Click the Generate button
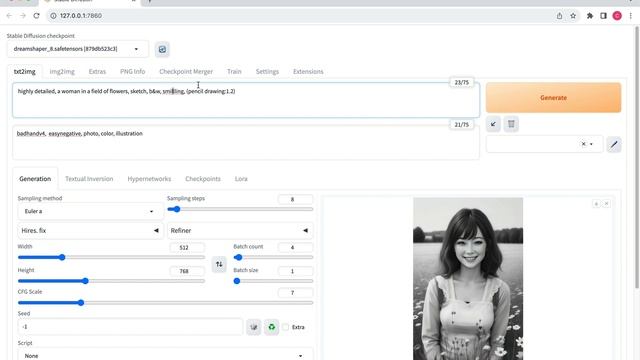 (553, 98)
